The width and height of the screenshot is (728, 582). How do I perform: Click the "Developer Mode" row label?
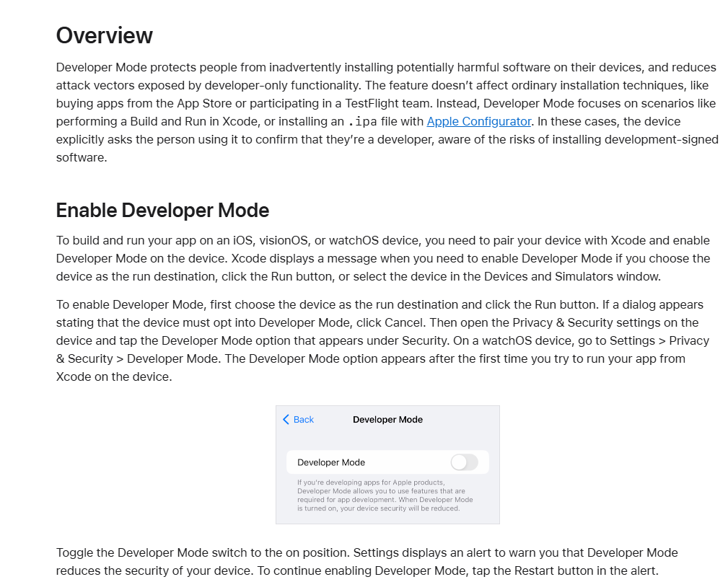(331, 462)
